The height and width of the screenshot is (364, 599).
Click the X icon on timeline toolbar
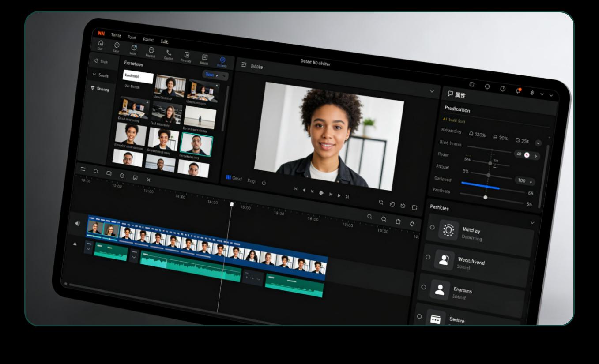148,180
